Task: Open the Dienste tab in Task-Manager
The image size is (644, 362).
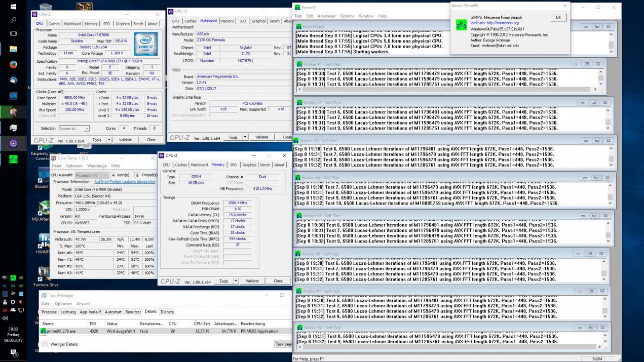Action: (x=167, y=312)
